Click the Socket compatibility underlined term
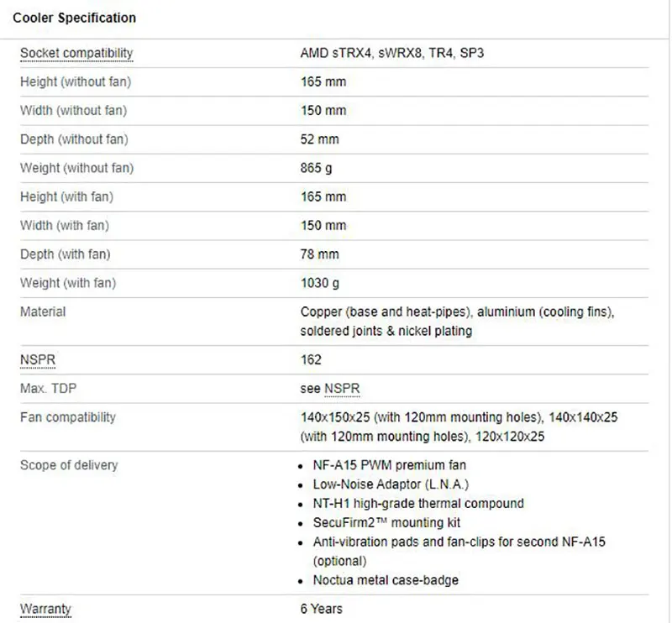The height and width of the screenshot is (623, 672). (76, 54)
